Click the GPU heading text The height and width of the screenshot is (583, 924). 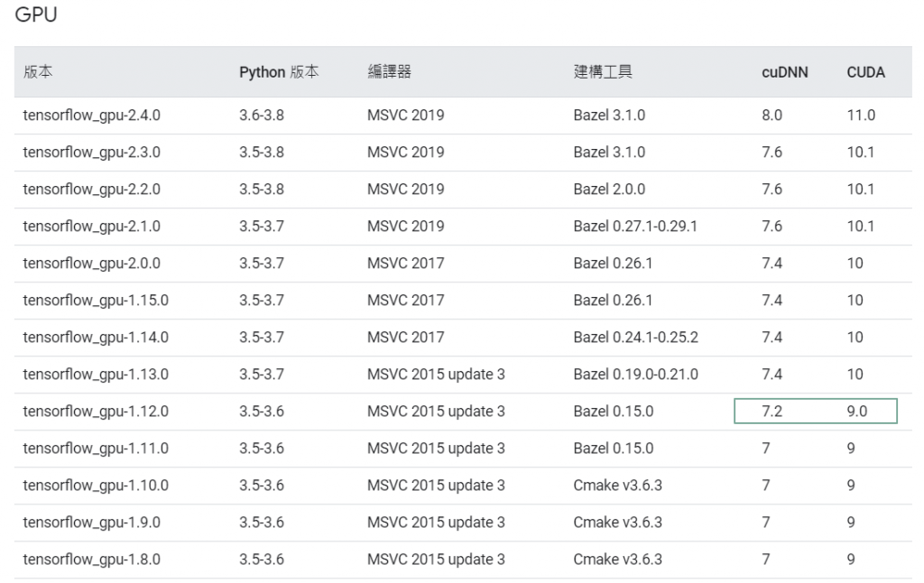point(36,14)
